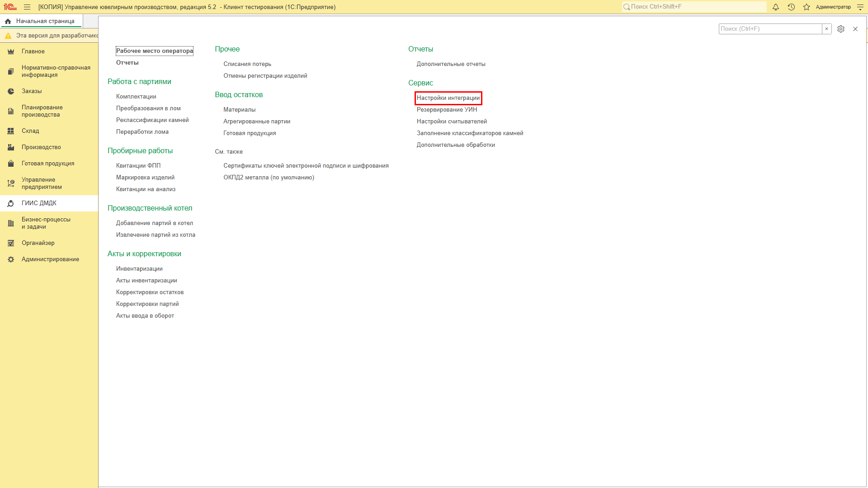The width and height of the screenshot is (868, 488).
Task: Open Корректировки партий
Action: [x=147, y=304]
